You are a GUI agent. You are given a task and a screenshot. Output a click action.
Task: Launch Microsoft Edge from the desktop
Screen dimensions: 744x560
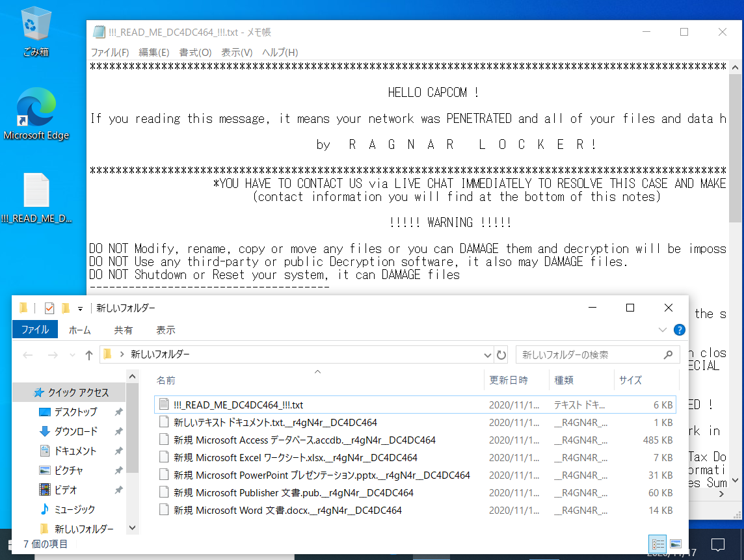[x=36, y=114]
